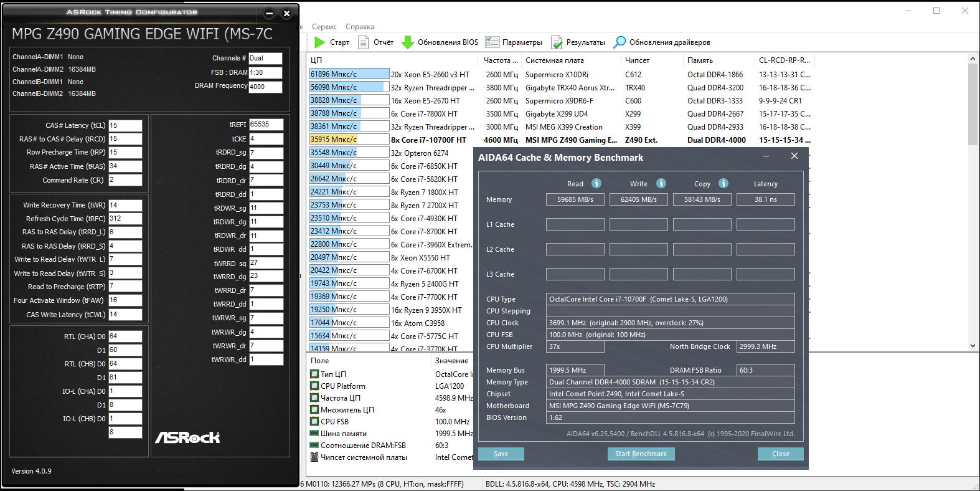Click the Отчёт report document icon
The image size is (980, 491).
point(363,42)
